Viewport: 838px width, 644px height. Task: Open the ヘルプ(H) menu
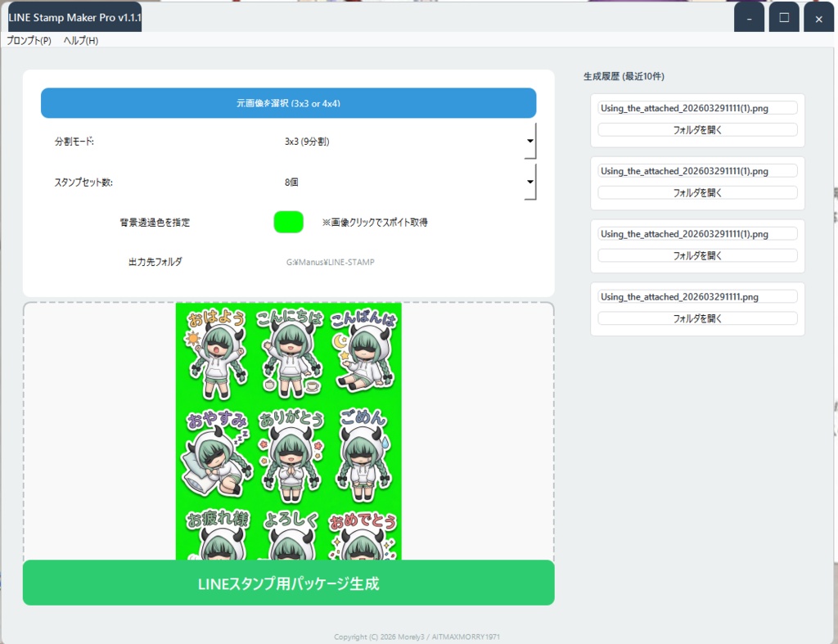pyautogui.click(x=78, y=39)
